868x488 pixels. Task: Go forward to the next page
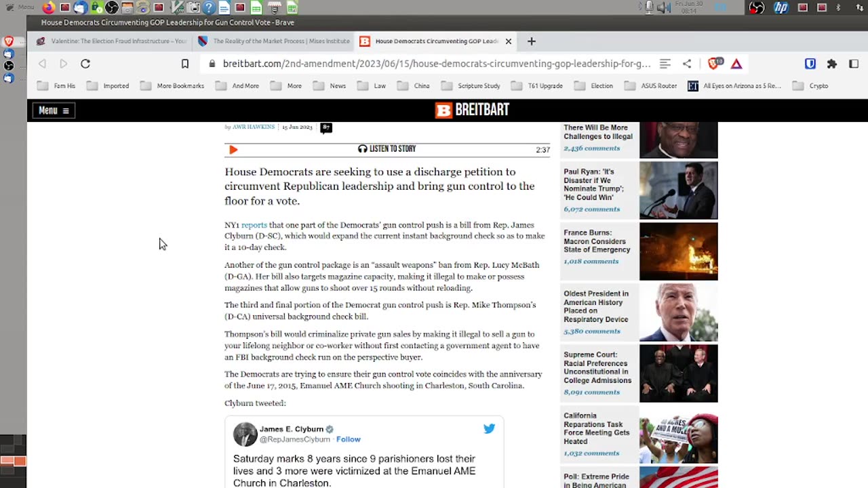[x=64, y=64]
